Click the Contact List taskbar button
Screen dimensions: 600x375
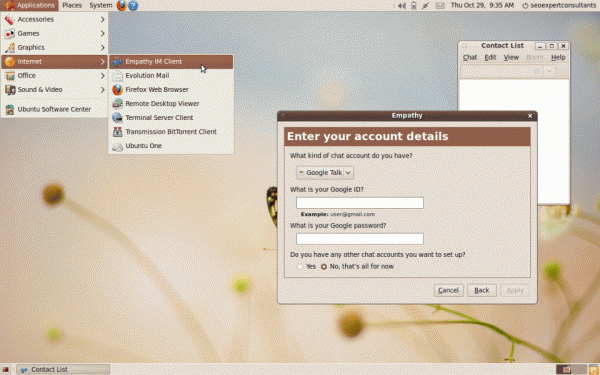click(63, 370)
